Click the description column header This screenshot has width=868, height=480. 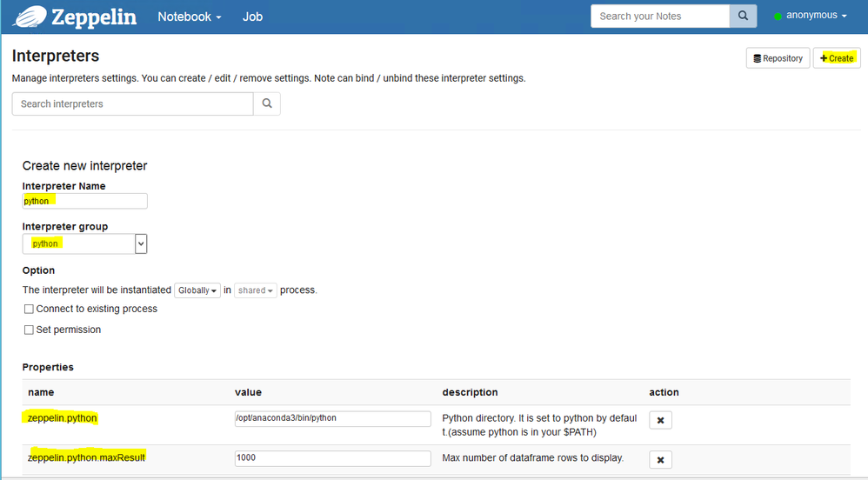coord(470,392)
